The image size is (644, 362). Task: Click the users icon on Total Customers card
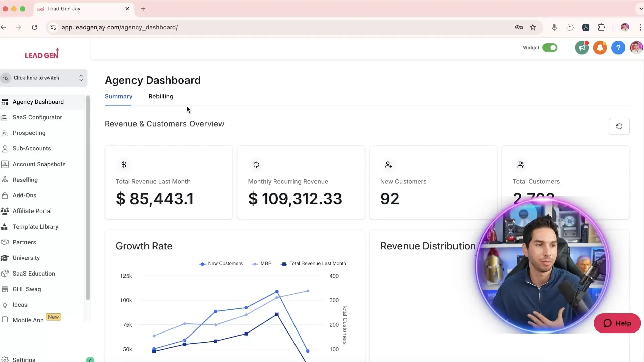(521, 165)
